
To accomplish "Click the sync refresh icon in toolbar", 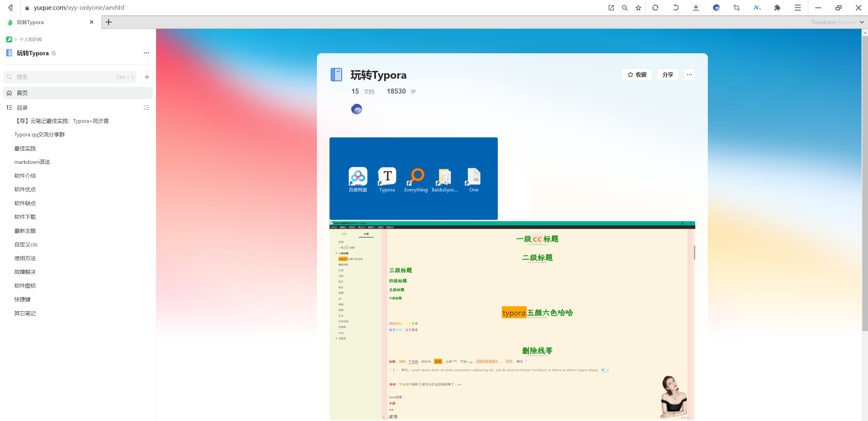I will pos(655,7).
